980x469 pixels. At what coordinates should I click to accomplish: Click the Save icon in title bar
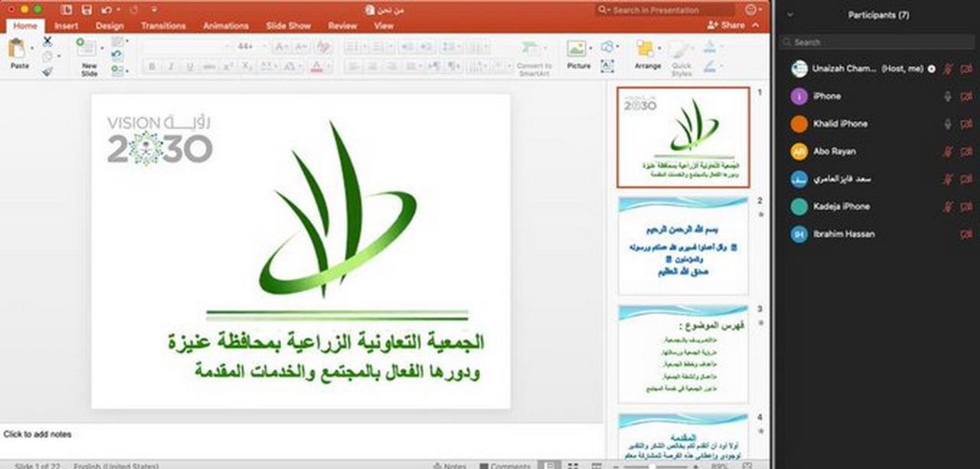pyautogui.click(x=86, y=10)
